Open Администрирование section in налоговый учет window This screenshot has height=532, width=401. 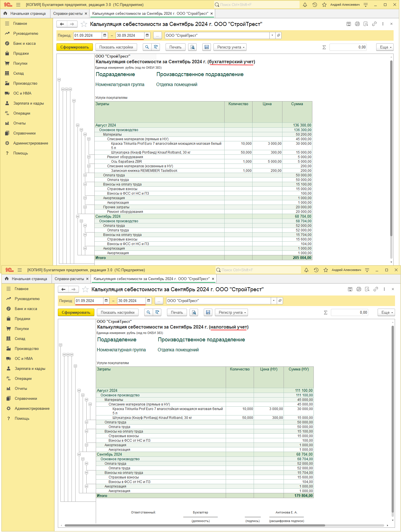(x=32, y=408)
